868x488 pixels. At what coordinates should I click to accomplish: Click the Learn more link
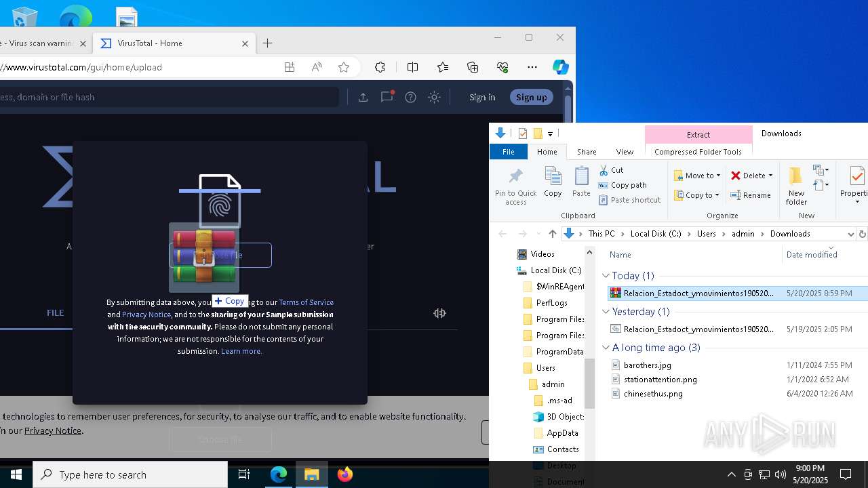[x=241, y=351]
